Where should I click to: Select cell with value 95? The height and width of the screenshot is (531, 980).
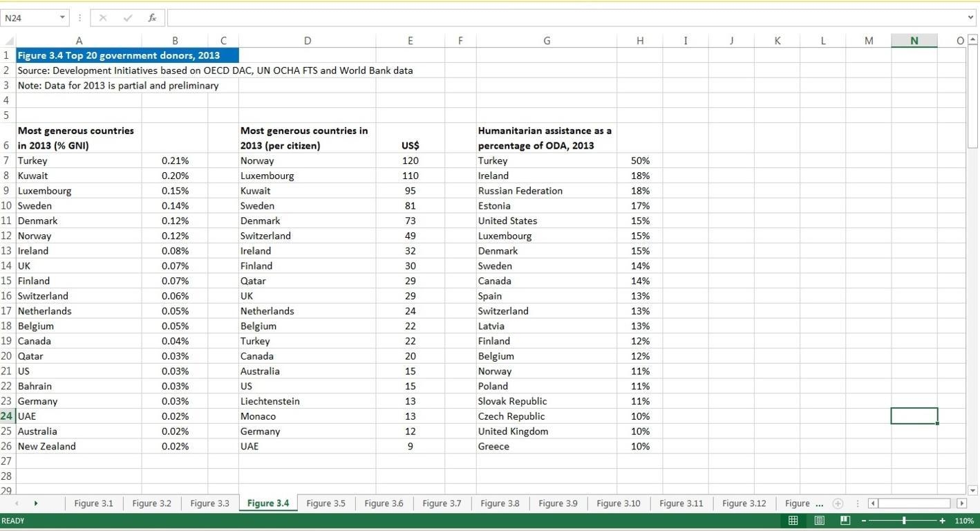click(411, 191)
